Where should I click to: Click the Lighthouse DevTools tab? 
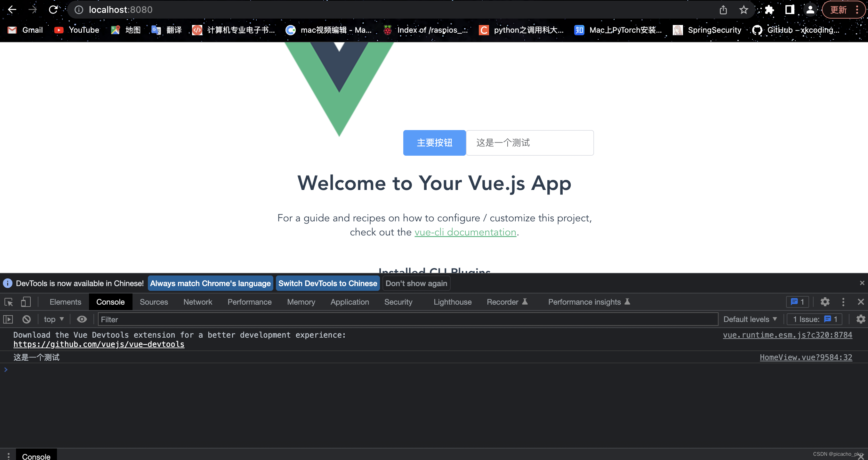(x=452, y=302)
